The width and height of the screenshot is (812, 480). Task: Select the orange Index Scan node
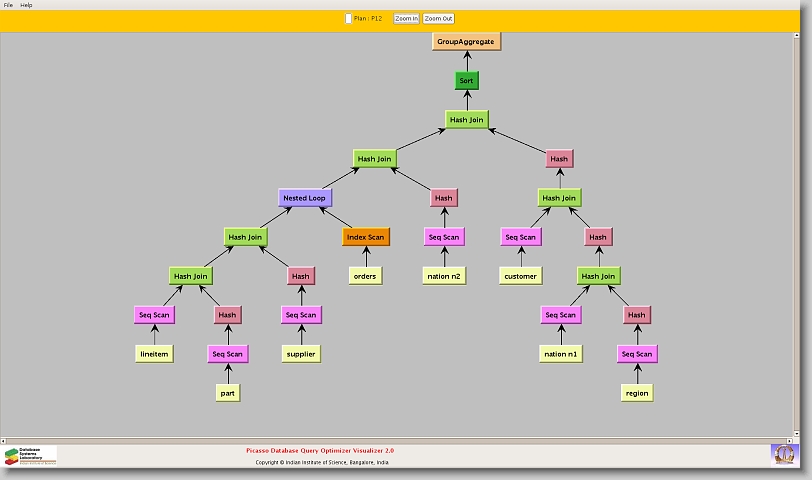365,237
